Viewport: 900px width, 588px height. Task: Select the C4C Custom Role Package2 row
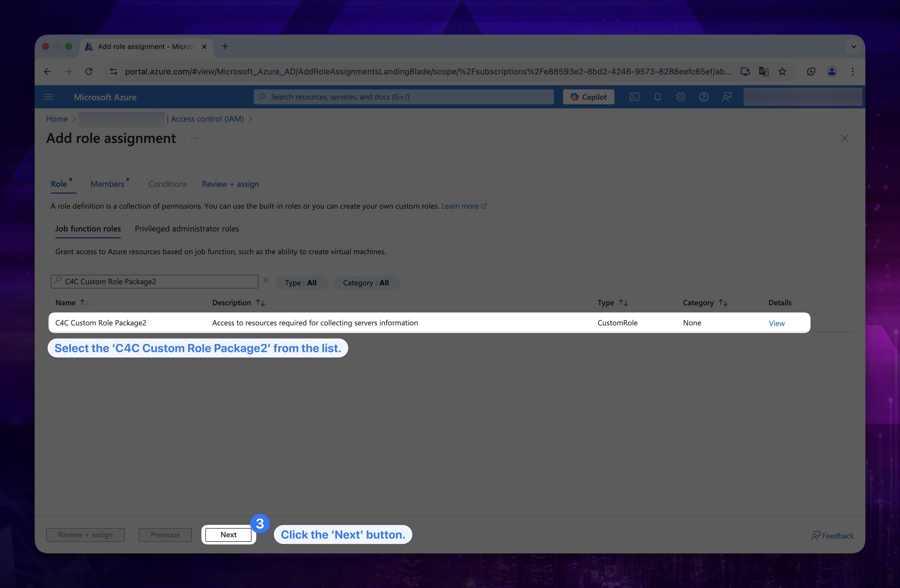click(x=429, y=323)
